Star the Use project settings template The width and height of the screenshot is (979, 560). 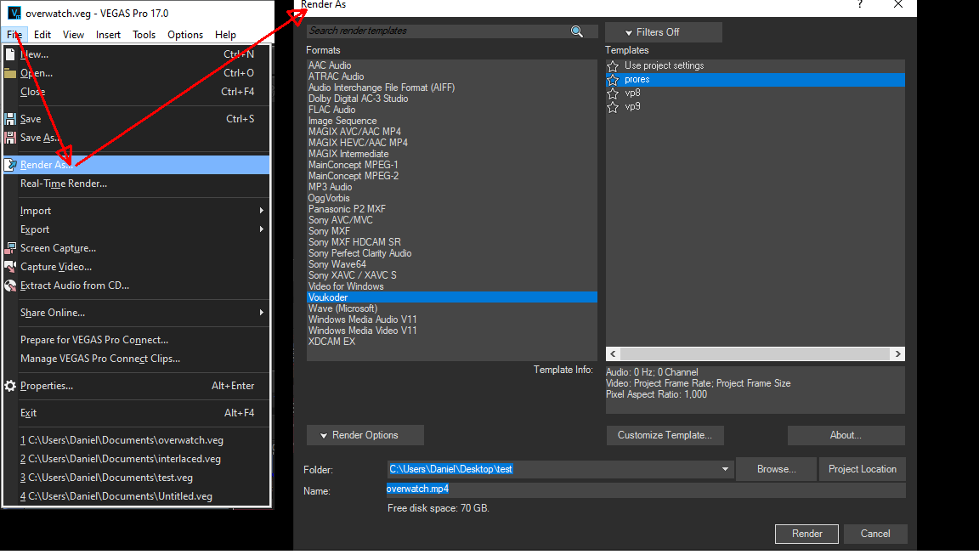[613, 66]
